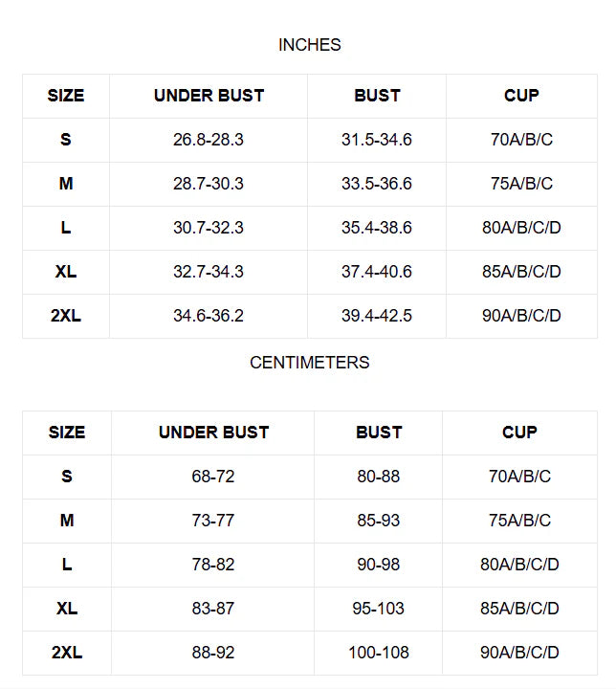The height and width of the screenshot is (689, 616).
Task: Click the 33.5-36.6 bust value
Action: tap(377, 184)
